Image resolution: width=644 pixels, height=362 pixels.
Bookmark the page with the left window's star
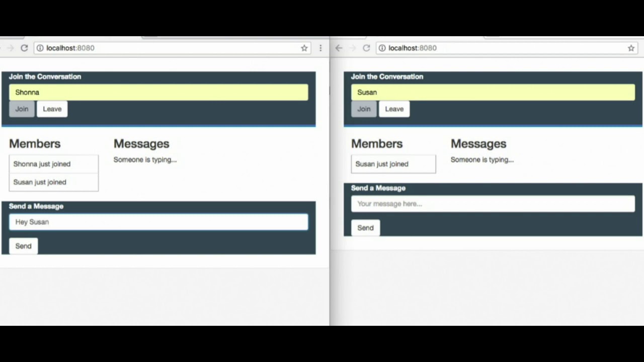304,48
